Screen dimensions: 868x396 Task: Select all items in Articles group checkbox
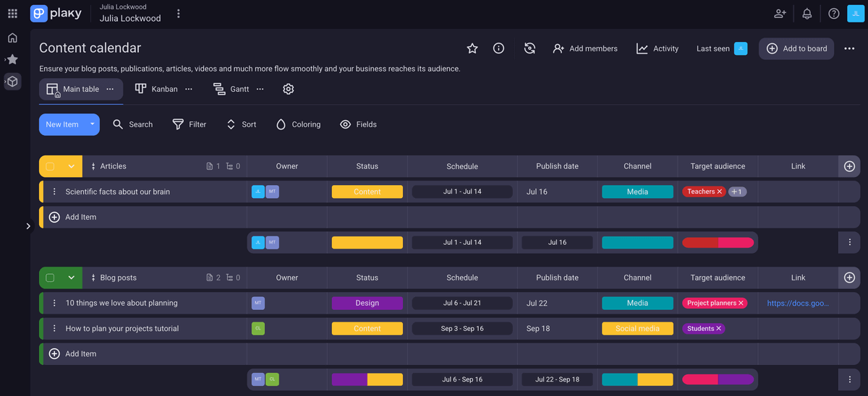50,166
